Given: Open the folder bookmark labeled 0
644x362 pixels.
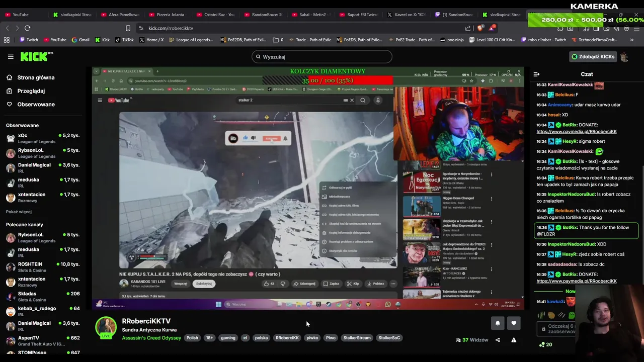Looking at the screenshot, I should coord(278,40).
